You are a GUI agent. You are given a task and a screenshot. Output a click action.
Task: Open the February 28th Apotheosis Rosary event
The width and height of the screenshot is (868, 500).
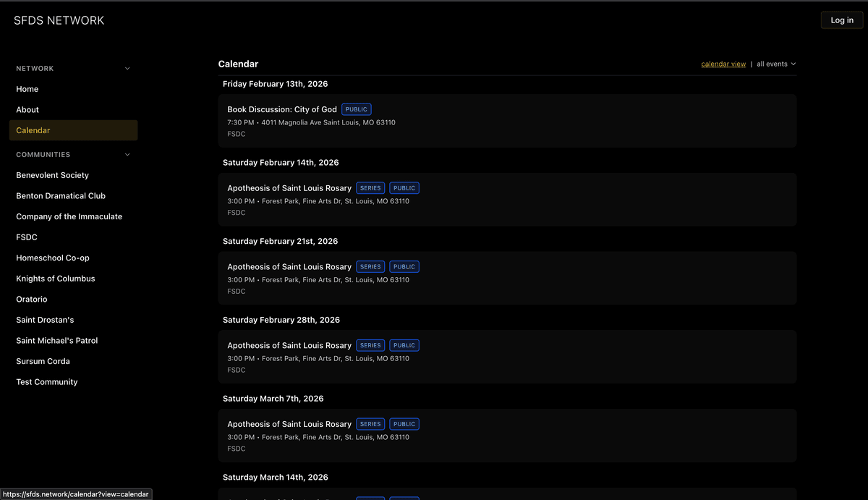pyautogui.click(x=289, y=345)
